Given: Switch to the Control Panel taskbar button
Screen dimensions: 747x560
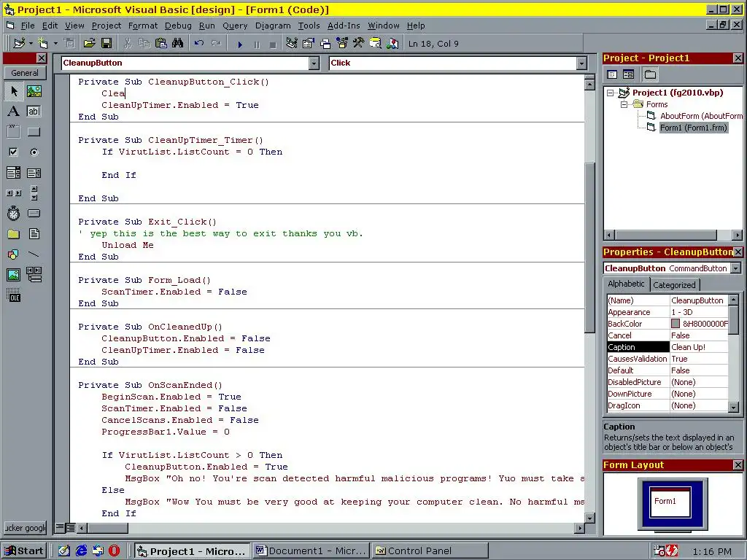Looking at the screenshot, I should click(430, 551).
